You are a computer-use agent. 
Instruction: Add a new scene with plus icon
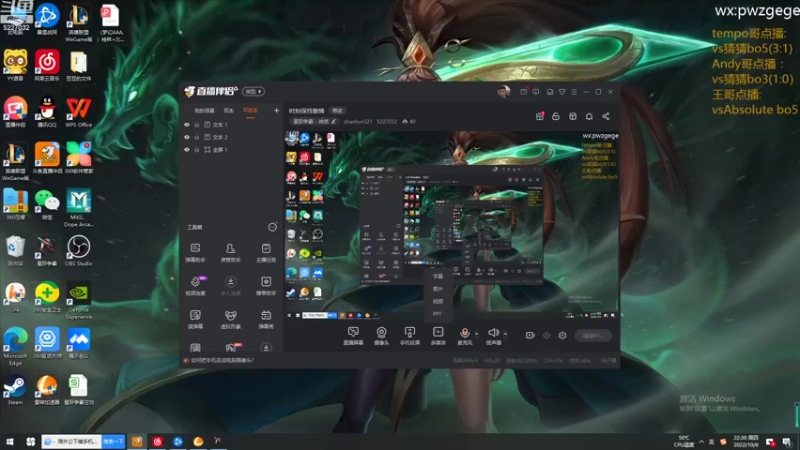276,110
